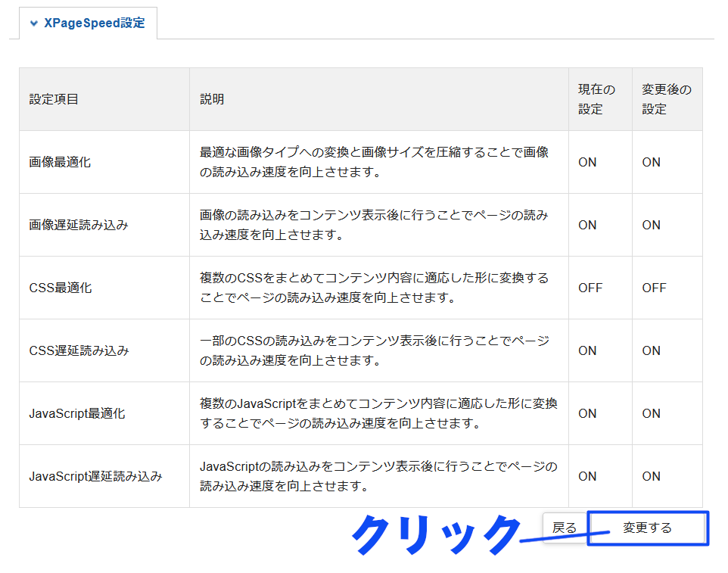Click the JavaScript遅延読み込み description text
The height and width of the screenshot is (573, 728).
click(x=378, y=476)
